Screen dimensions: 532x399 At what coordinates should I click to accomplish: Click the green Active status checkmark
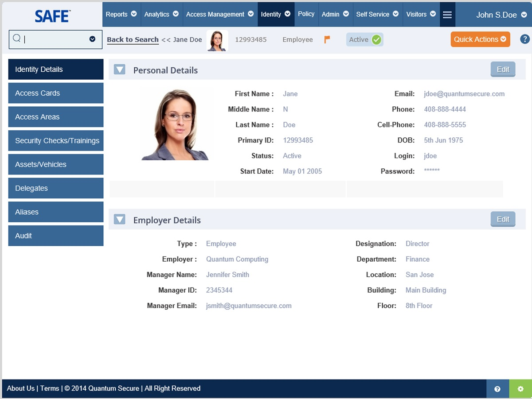point(376,39)
